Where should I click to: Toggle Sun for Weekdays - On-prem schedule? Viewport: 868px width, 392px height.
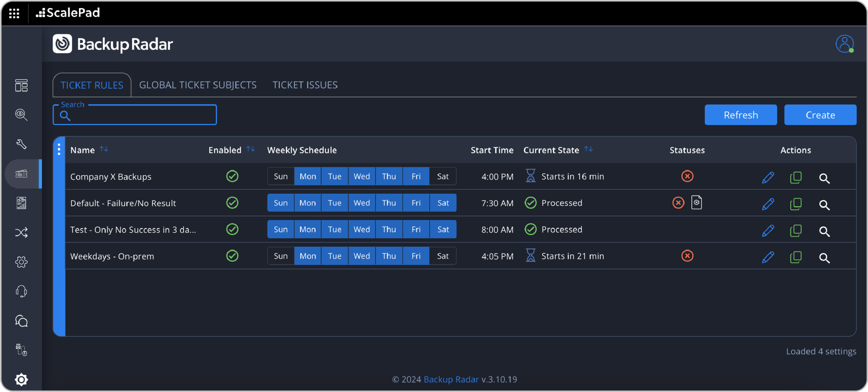click(280, 256)
